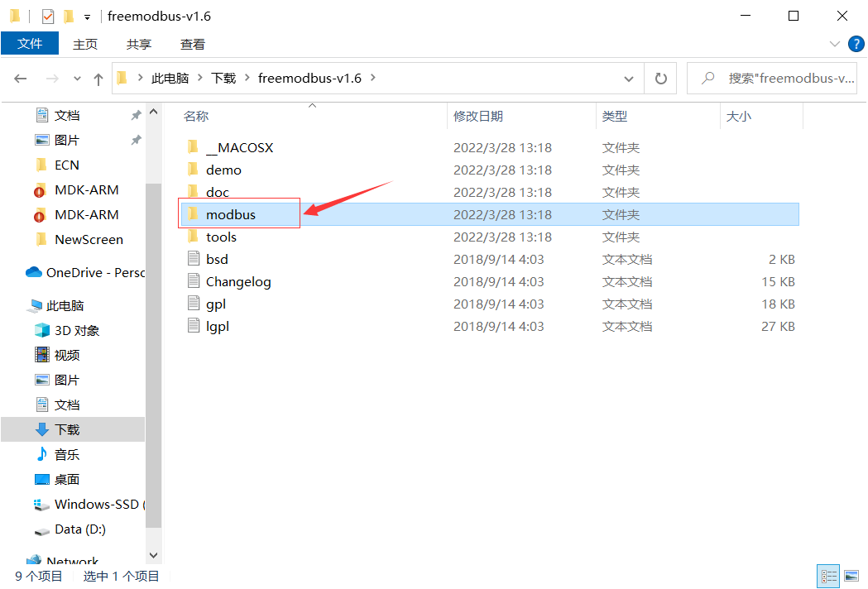
Task: Switch to the 查看 ribbon tab
Action: tap(192, 44)
